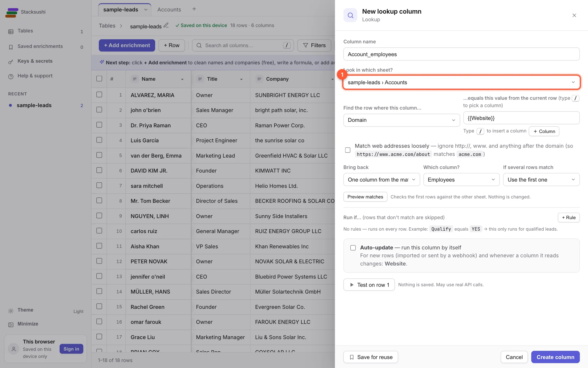
Task: Click Save for reuse button
Action: tap(370, 357)
